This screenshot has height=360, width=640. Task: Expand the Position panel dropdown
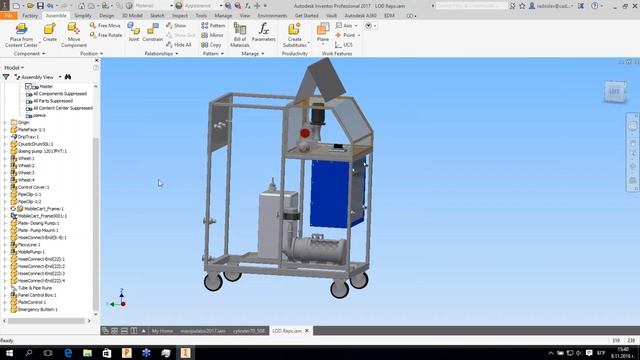[x=91, y=53]
